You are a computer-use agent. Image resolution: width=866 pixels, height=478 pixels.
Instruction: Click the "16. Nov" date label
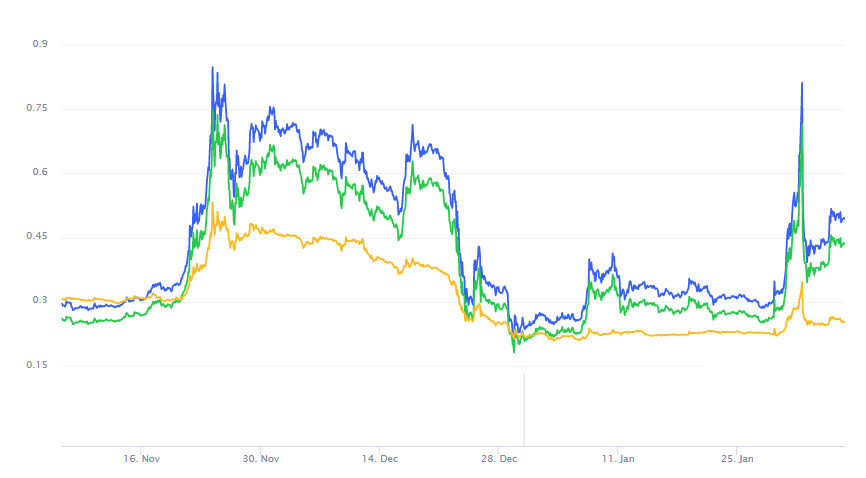coord(141,459)
